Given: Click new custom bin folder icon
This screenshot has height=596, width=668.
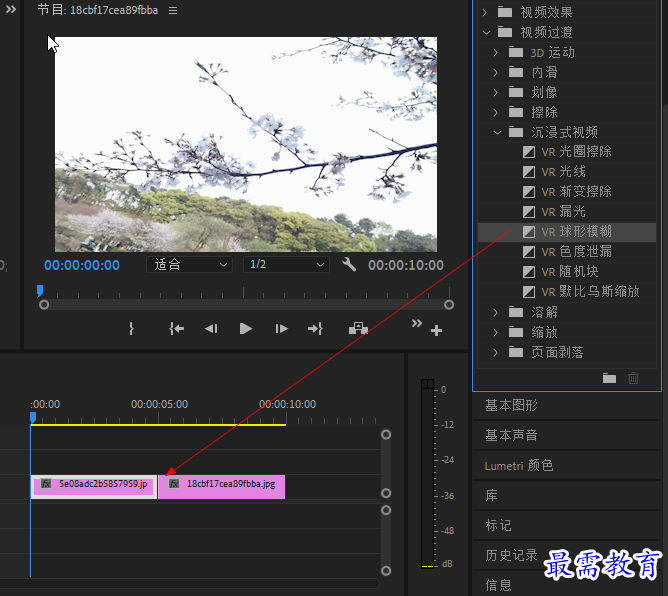Looking at the screenshot, I should point(609,378).
